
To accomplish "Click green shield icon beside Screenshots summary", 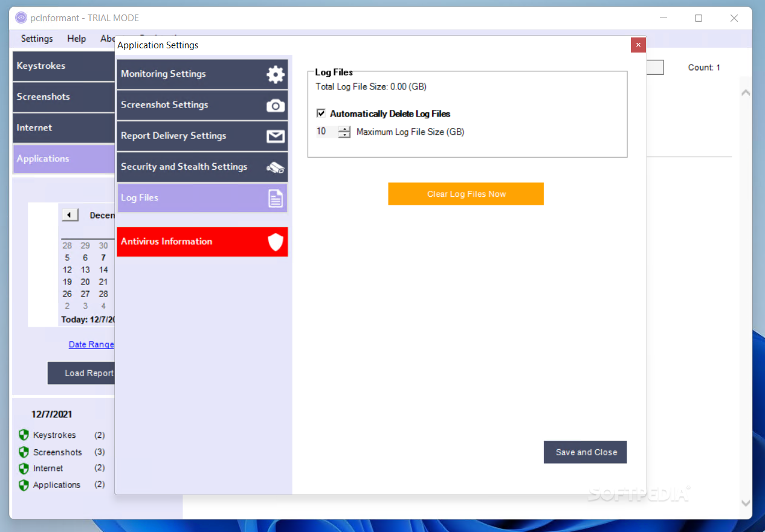I will pos(24,452).
